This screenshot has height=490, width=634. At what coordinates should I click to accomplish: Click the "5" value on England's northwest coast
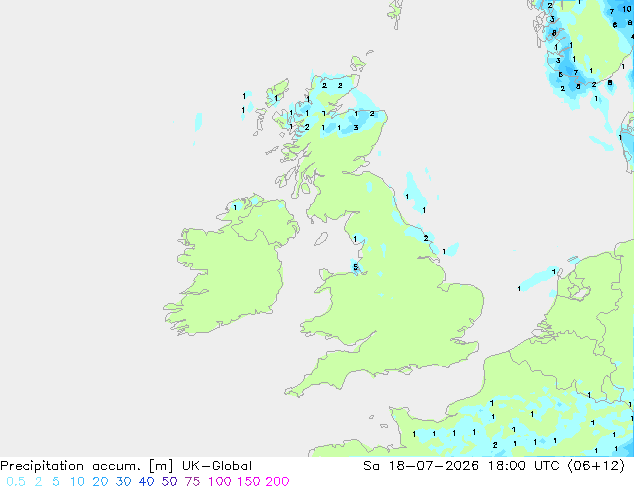[x=355, y=267]
